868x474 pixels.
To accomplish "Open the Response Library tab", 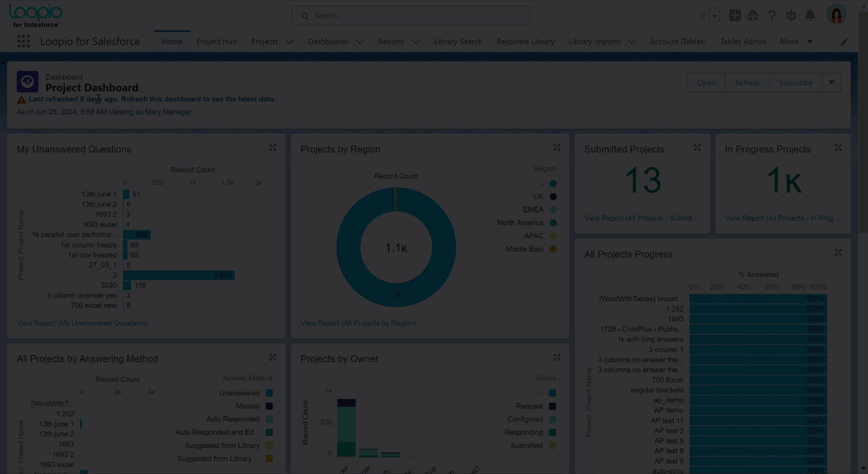I will [x=525, y=42].
